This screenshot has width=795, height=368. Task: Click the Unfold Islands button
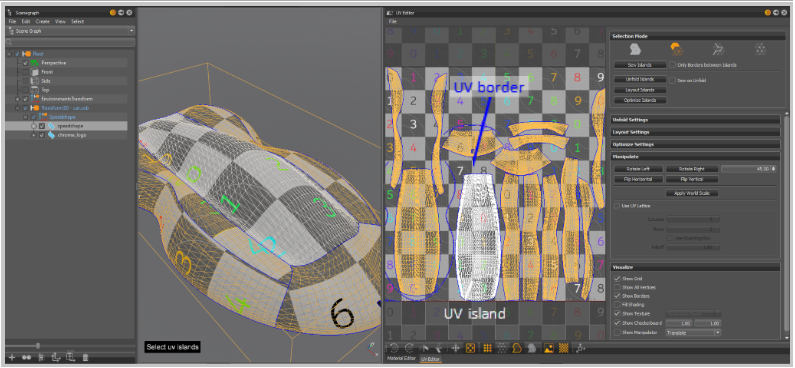(x=640, y=80)
